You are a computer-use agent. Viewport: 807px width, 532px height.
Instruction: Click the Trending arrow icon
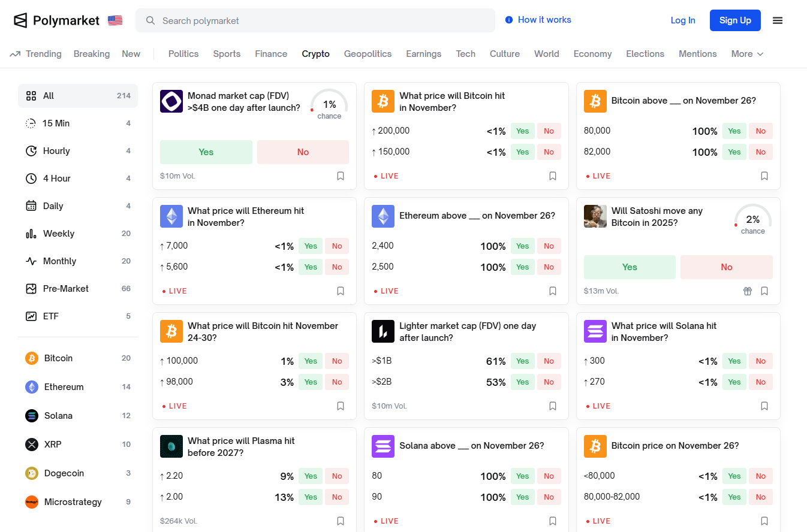coord(15,54)
